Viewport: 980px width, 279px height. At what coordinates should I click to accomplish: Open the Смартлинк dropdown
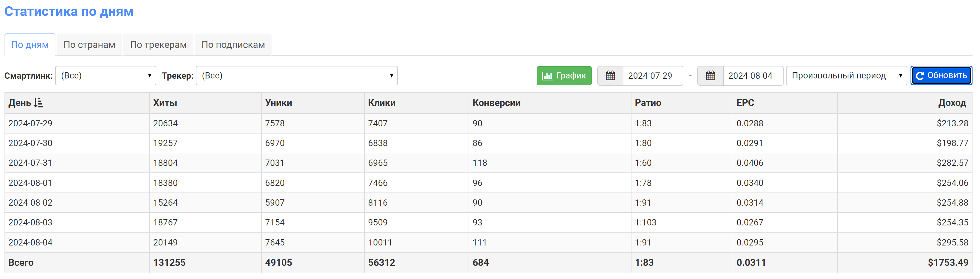[x=106, y=76]
